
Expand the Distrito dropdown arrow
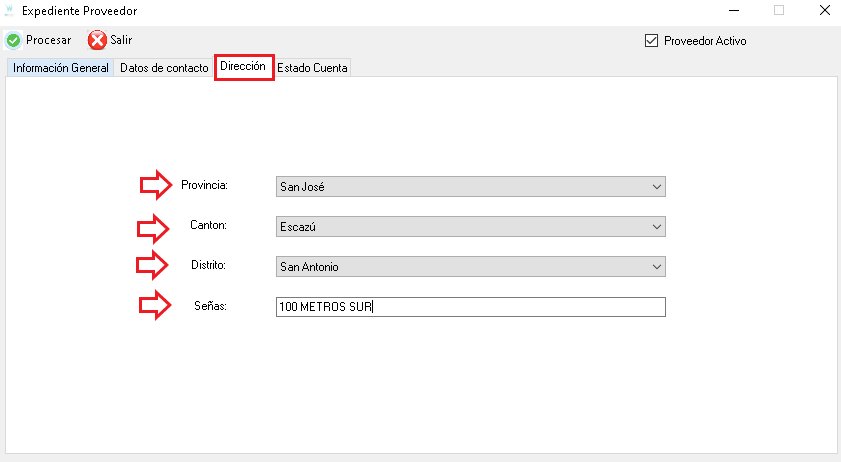point(656,267)
